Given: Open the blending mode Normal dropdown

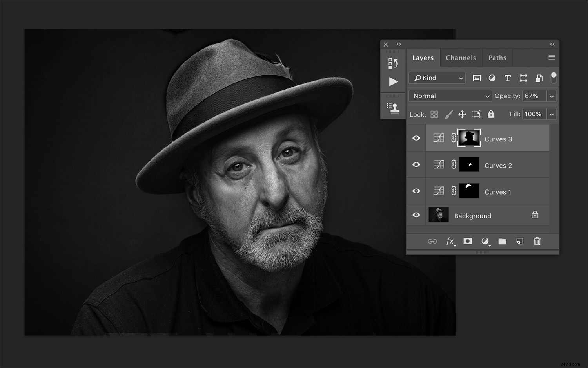Looking at the screenshot, I should (450, 96).
